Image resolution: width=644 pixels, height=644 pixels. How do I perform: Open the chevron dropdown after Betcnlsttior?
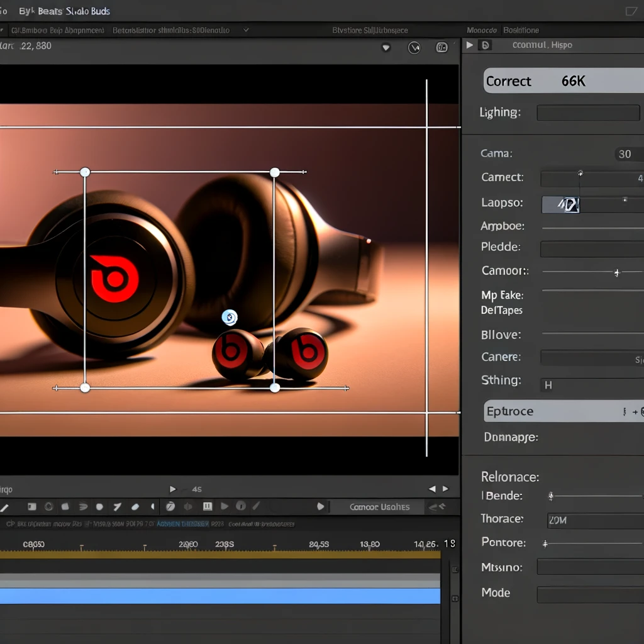[246, 30]
